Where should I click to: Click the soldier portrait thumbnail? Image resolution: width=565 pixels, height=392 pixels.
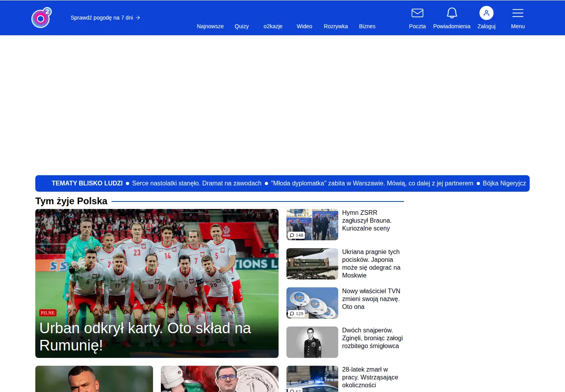point(312,342)
